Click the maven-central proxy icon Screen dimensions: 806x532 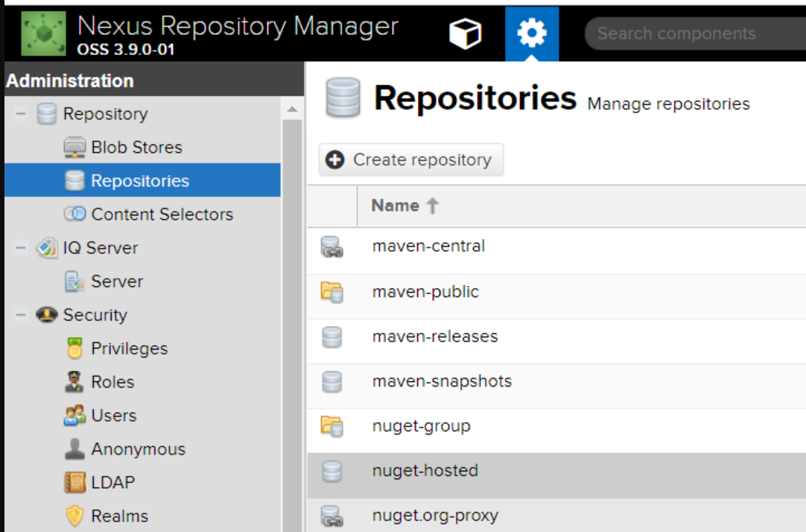coord(332,247)
